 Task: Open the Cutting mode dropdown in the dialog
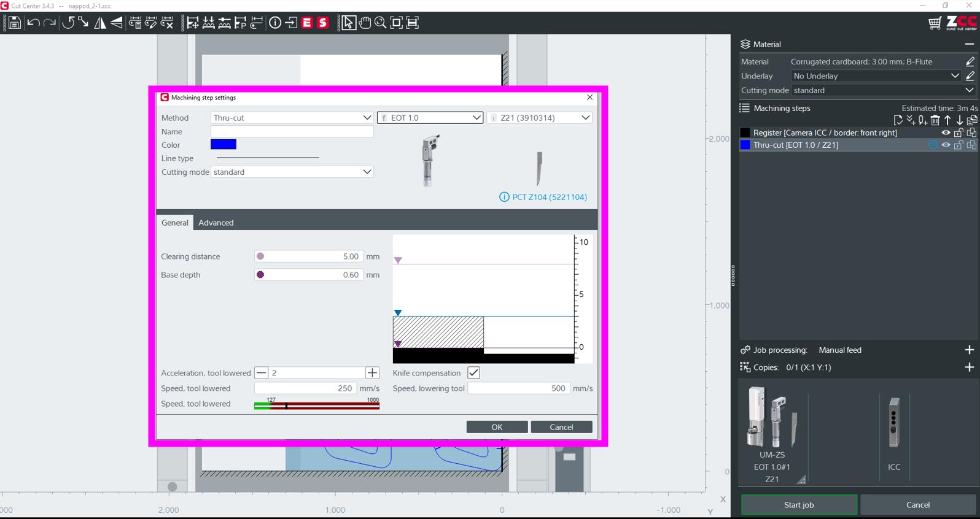click(x=292, y=172)
